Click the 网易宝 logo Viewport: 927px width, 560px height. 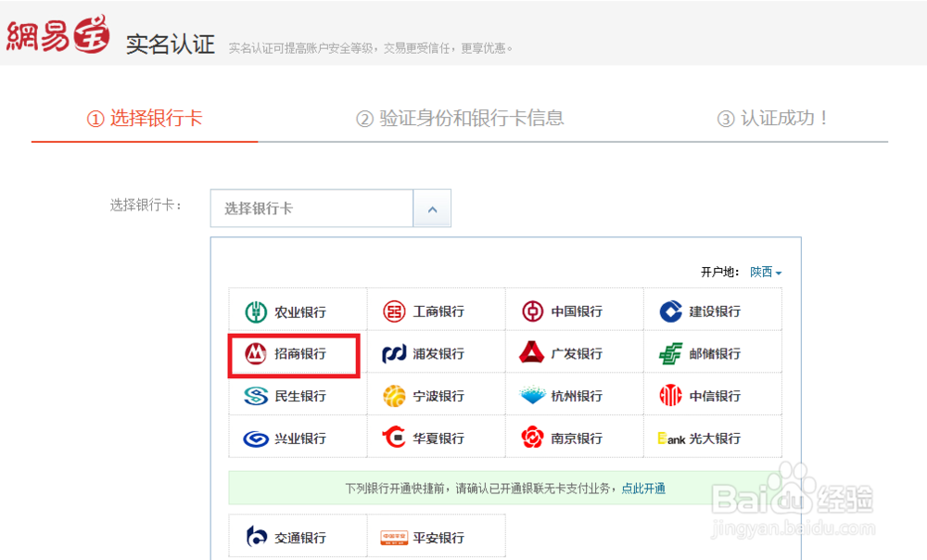point(57,35)
